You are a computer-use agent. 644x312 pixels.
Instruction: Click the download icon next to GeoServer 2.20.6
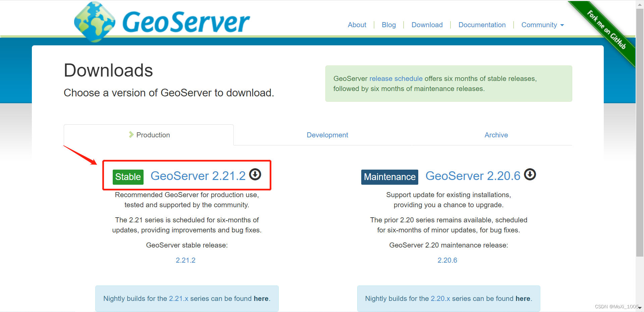[x=530, y=174]
